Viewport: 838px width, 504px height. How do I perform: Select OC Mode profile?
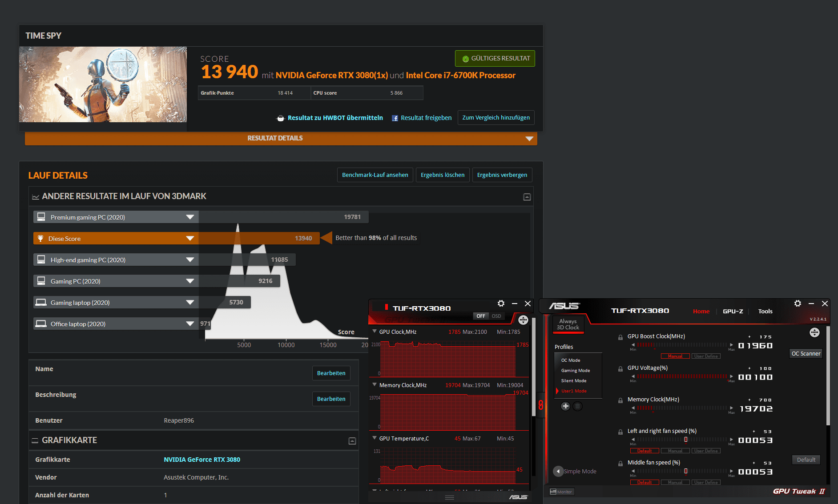(x=571, y=360)
